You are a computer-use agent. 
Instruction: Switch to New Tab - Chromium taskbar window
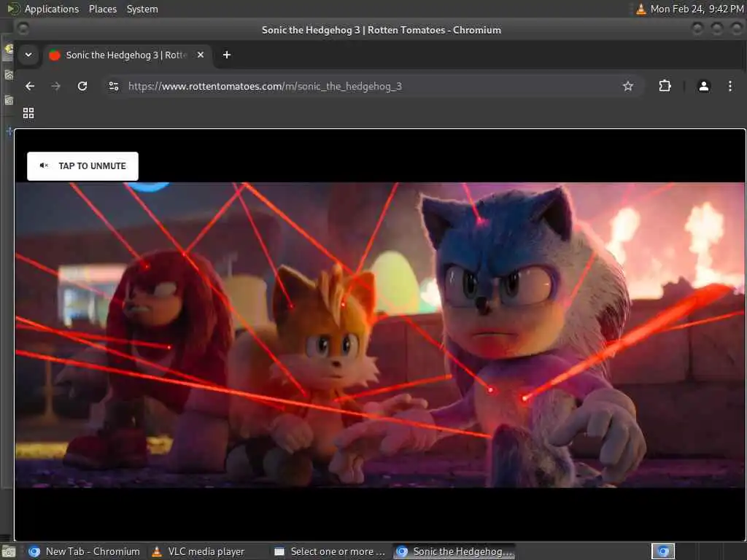point(85,551)
